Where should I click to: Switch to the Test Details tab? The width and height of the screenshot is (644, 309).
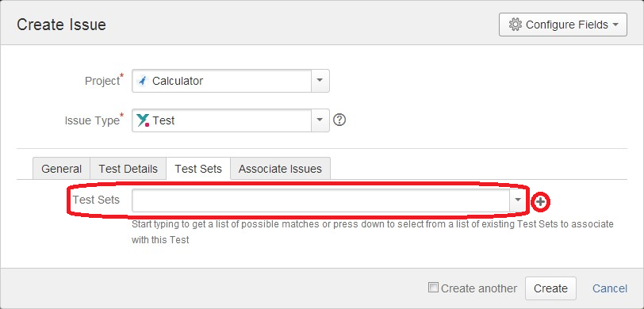coord(128,169)
